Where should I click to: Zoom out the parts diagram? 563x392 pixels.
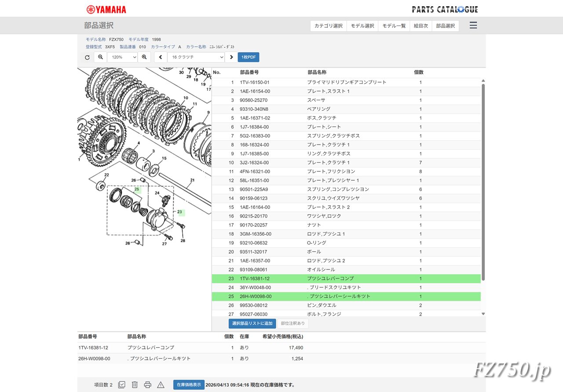pos(100,57)
